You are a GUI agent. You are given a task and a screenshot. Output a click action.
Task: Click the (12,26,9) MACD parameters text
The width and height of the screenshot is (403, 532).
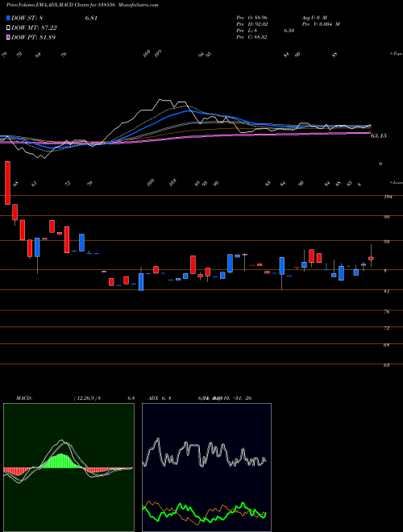point(85,398)
